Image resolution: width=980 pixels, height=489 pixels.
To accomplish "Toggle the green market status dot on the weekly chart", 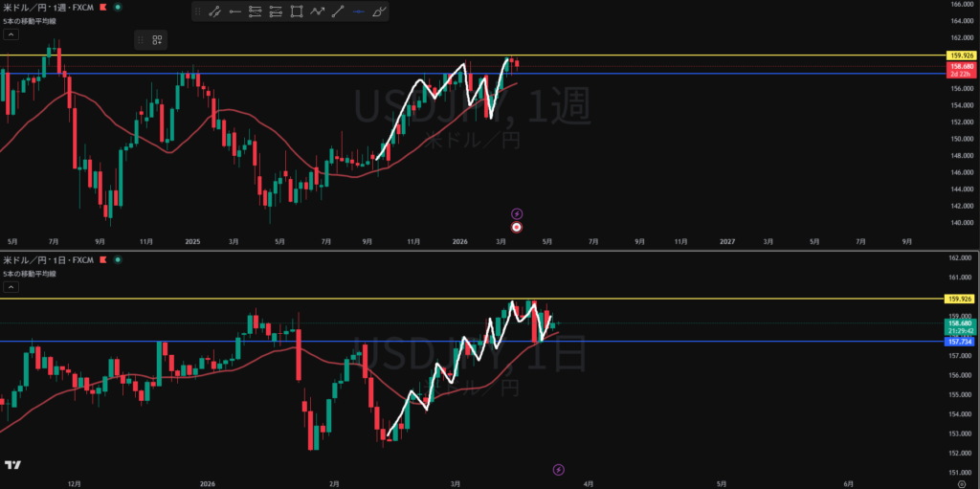I will tap(117, 7).
